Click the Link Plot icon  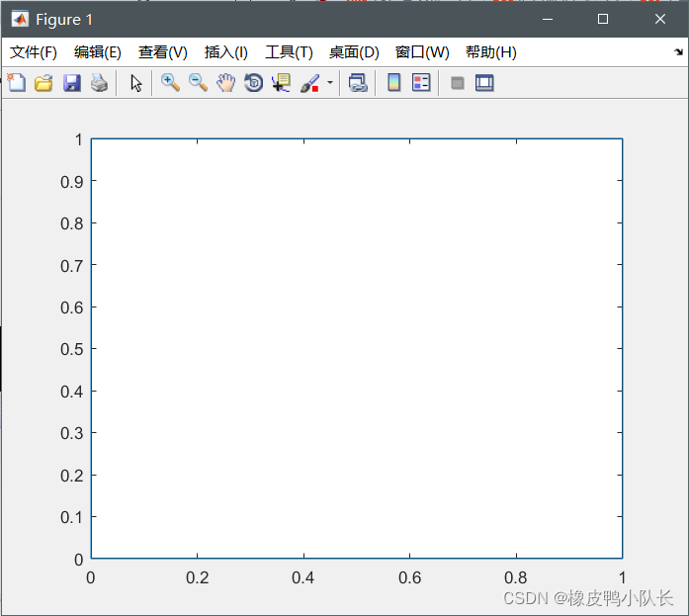[358, 83]
